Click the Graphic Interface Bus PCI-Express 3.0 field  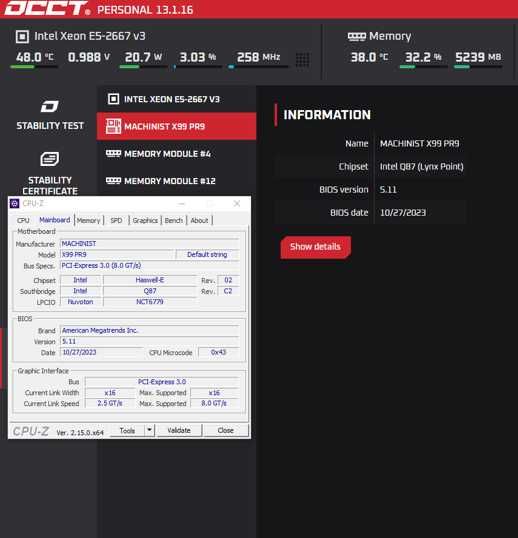(162, 382)
